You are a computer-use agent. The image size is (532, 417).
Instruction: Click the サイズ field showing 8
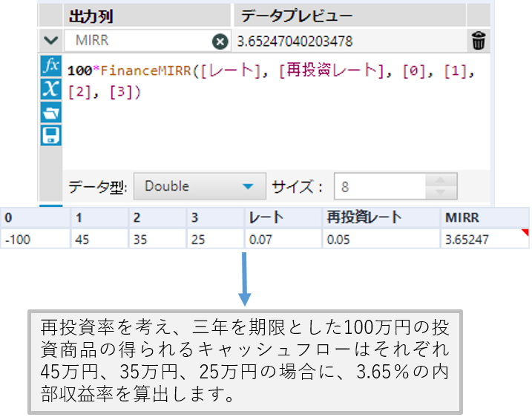(x=380, y=186)
